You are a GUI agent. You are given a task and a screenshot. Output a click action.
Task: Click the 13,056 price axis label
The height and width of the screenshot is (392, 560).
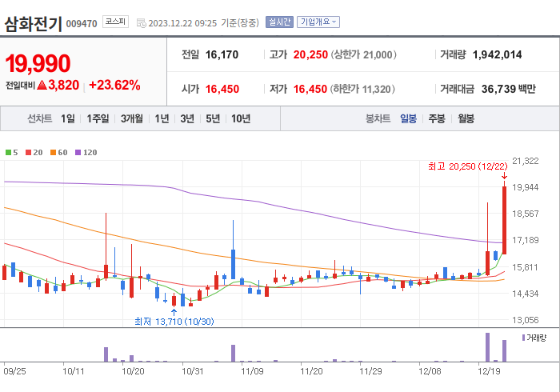(x=525, y=320)
